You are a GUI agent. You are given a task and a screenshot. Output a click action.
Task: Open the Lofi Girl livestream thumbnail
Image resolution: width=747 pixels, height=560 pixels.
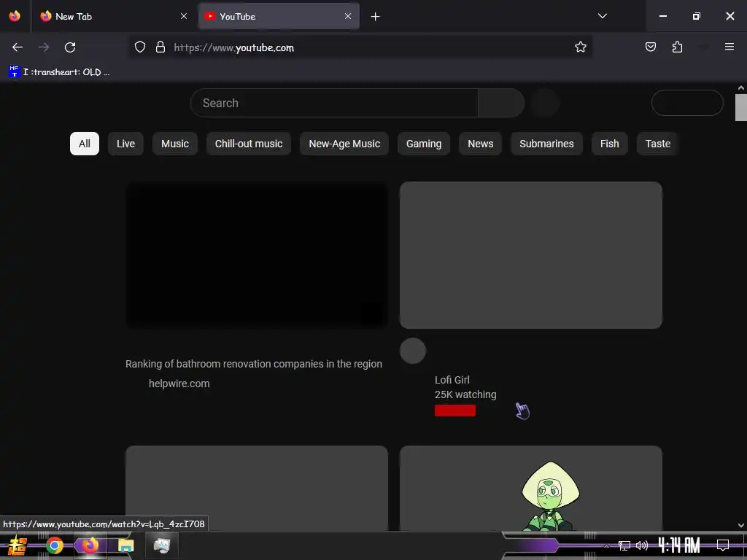click(531, 255)
